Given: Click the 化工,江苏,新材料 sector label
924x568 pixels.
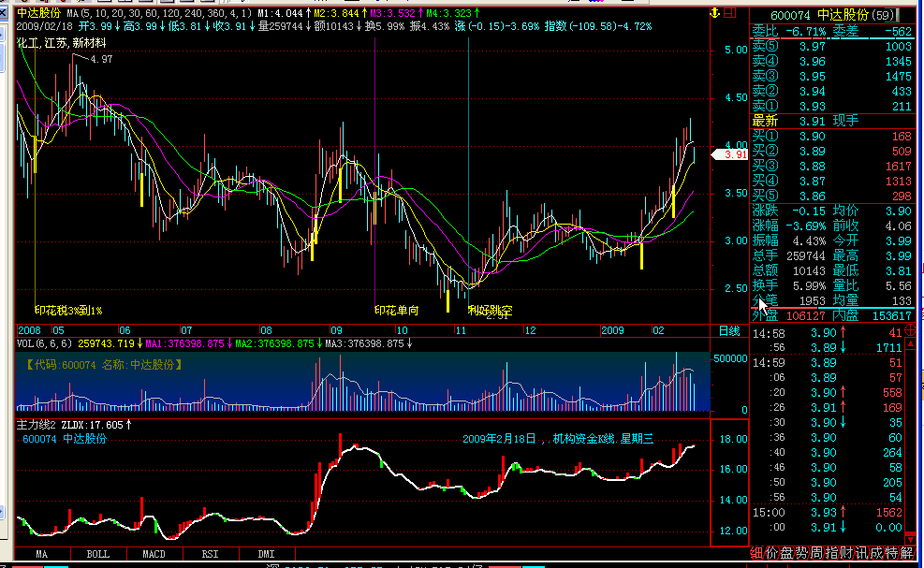Looking at the screenshot, I should (x=61, y=43).
